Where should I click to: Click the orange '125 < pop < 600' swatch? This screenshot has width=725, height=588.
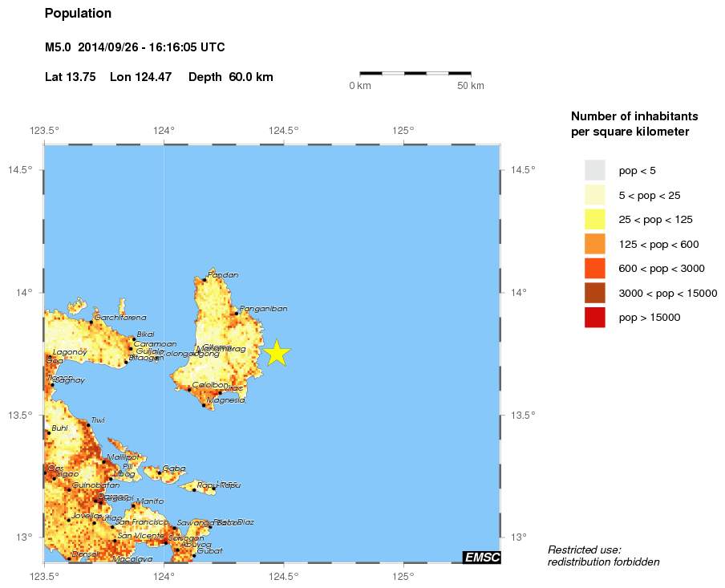594,244
